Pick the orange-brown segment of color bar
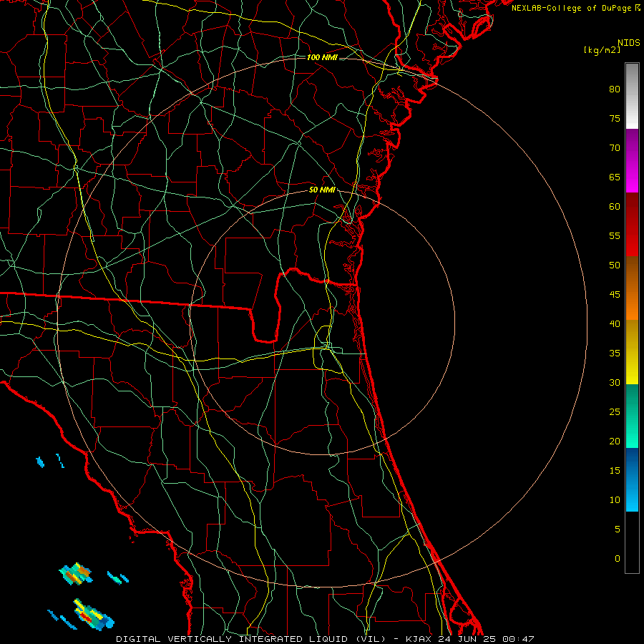644x644 pixels. [632, 288]
